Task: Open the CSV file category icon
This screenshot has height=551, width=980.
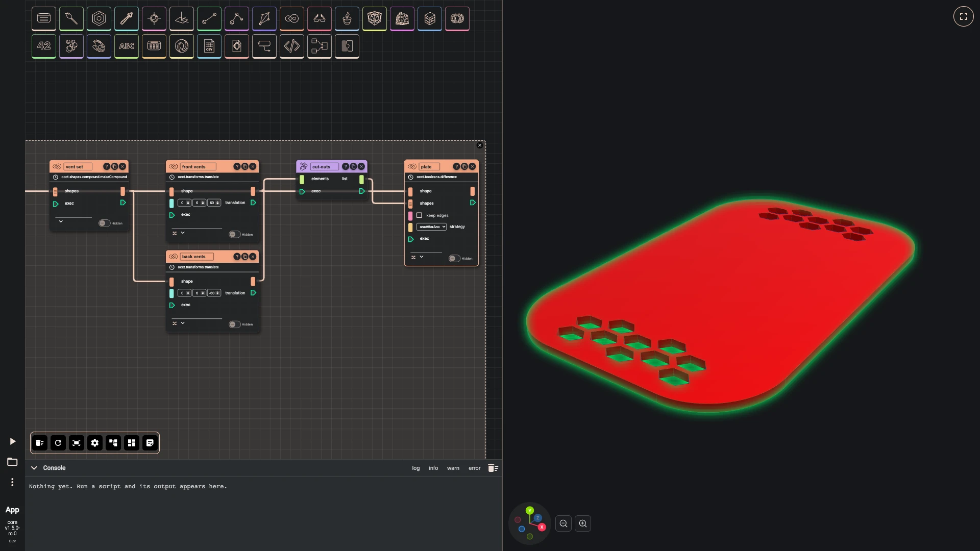Action: [209, 46]
